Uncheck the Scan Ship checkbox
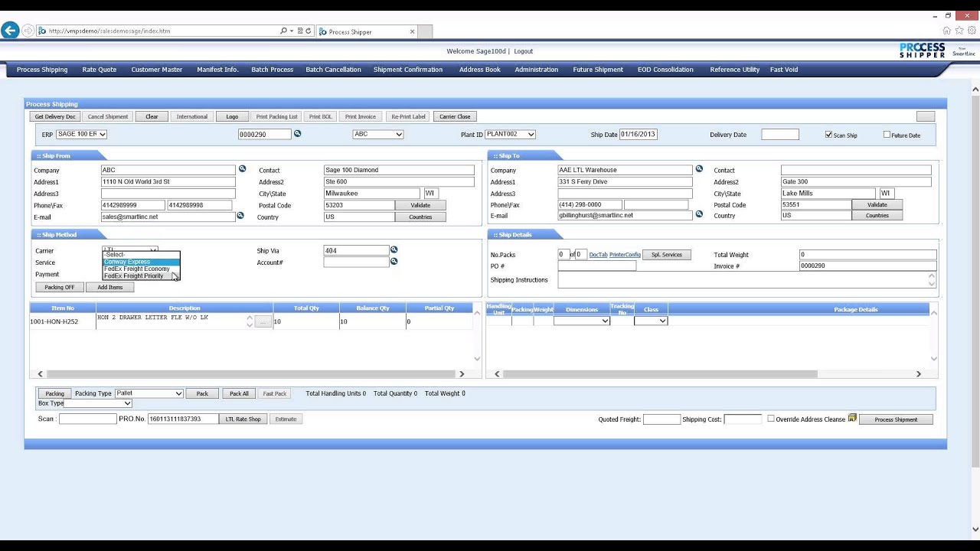Image resolution: width=980 pixels, height=551 pixels. pyautogui.click(x=828, y=135)
